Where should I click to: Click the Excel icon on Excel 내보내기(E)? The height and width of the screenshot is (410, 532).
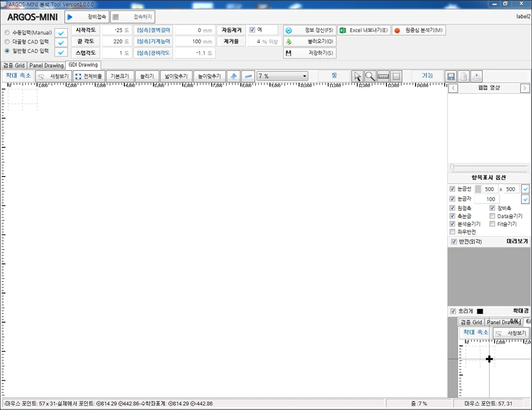click(x=342, y=30)
